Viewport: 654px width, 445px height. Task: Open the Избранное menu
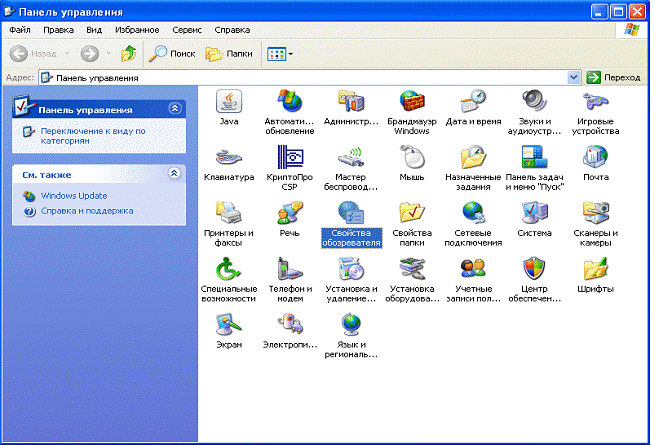coord(137,30)
